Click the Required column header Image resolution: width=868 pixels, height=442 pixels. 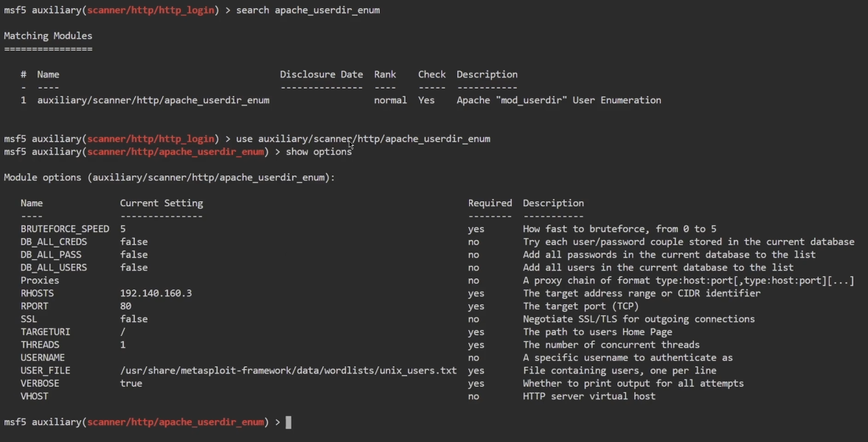point(490,203)
